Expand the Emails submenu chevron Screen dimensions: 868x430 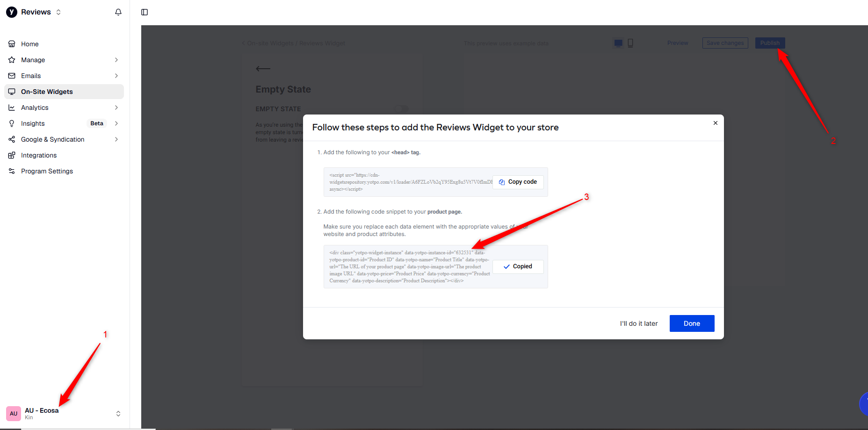point(116,76)
